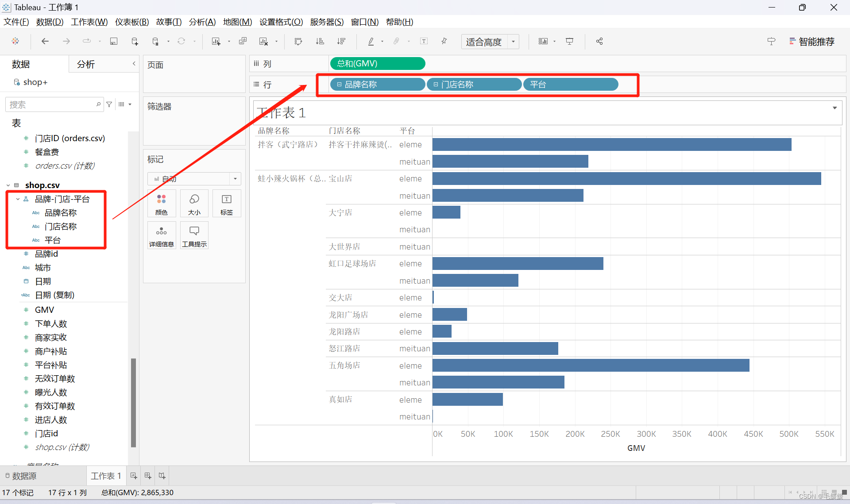
Task: Click the fix axes pin icon
Action: pyautogui.click(x=444, y=41)
